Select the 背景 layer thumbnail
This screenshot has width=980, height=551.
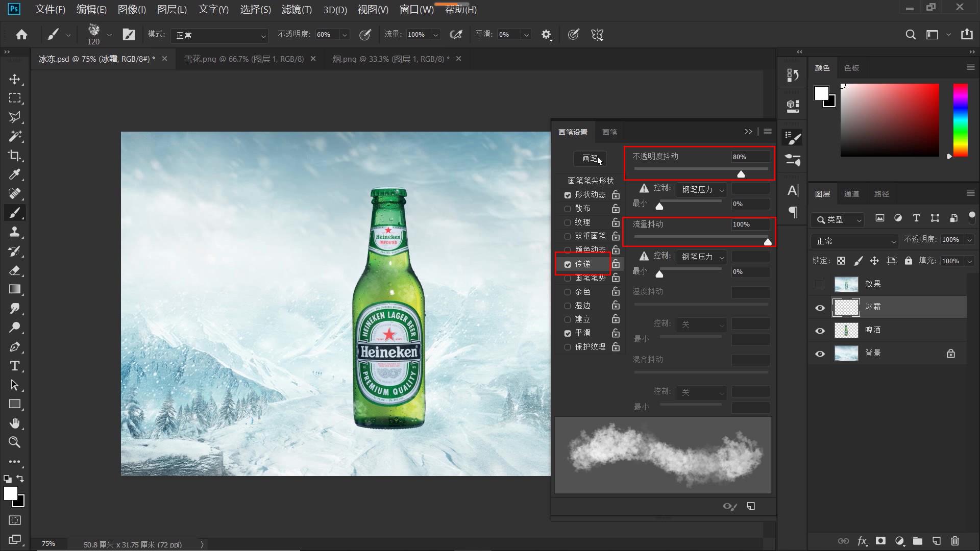click(x=846, y=353)
